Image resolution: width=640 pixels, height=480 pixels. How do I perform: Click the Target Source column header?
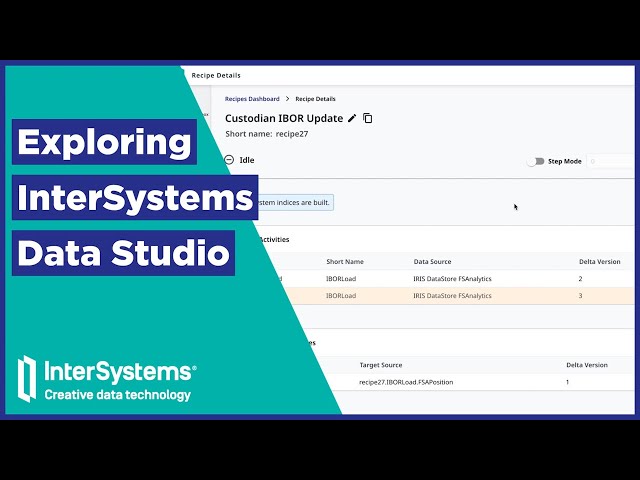tap(381, 365)
